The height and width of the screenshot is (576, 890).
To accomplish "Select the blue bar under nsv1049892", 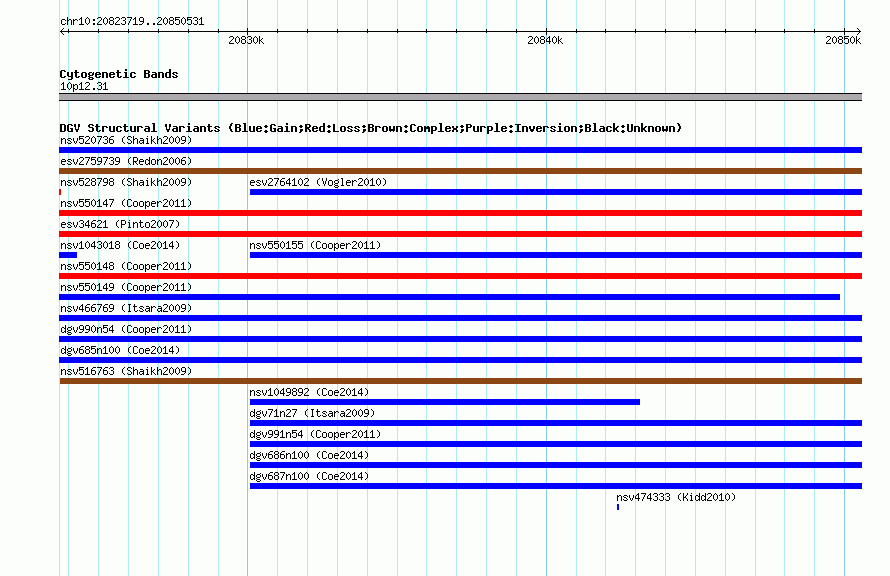I will pos(445,402).
